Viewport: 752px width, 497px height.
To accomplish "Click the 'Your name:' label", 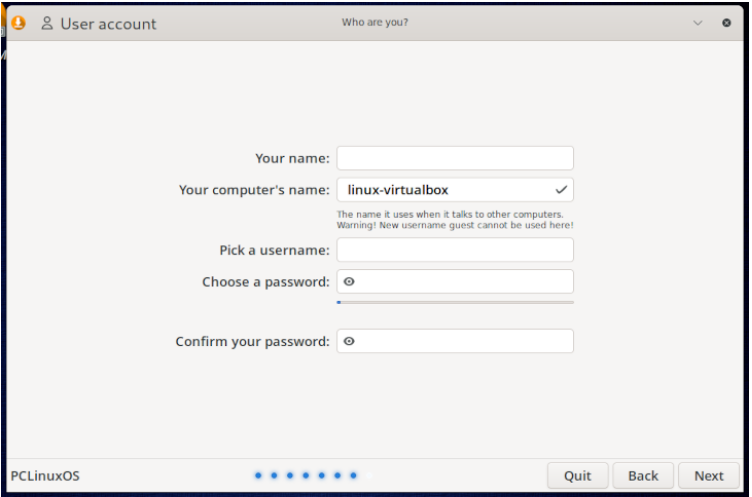I will coord(292,158).
